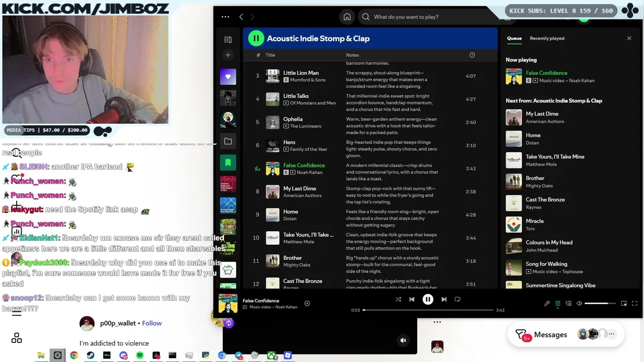Enter full screen mode in Spotify

point(634,303)
